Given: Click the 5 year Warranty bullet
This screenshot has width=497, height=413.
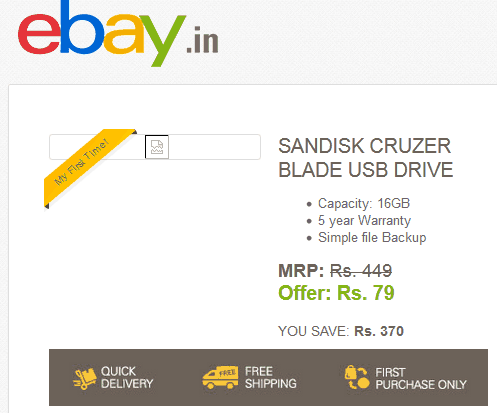Looking at the screenshot, I should (364, 220).
